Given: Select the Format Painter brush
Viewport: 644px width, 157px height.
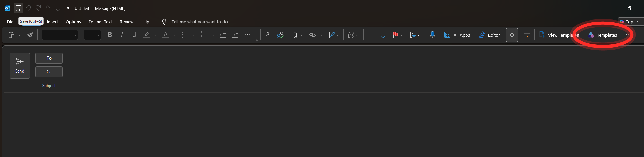Looking at the screenshot, I should tap(30, 35).
